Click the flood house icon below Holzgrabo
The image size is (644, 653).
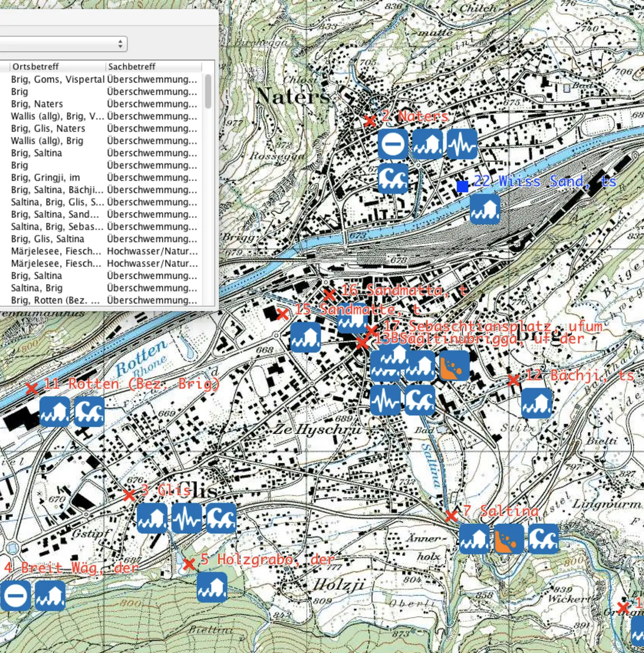tap(212, 587)
